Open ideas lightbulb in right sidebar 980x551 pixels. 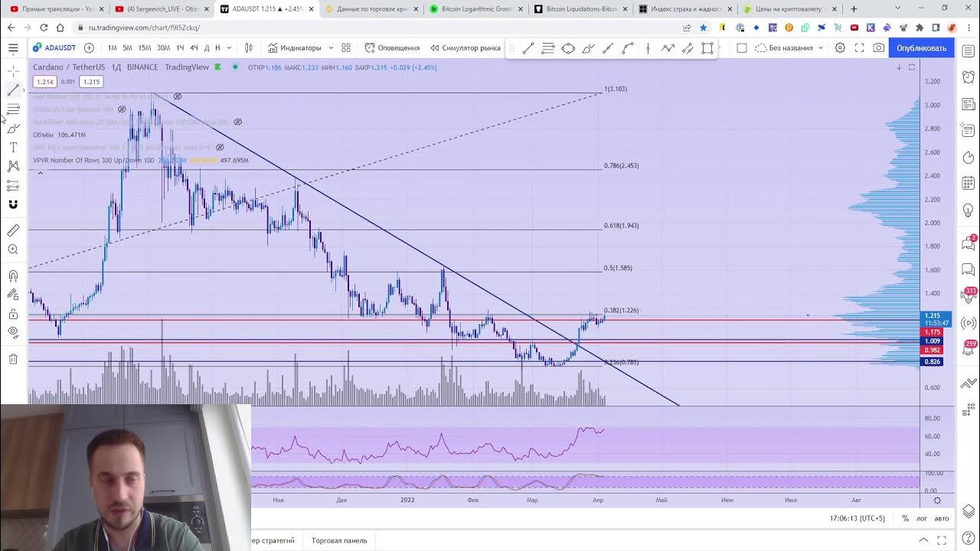(969, 210)
